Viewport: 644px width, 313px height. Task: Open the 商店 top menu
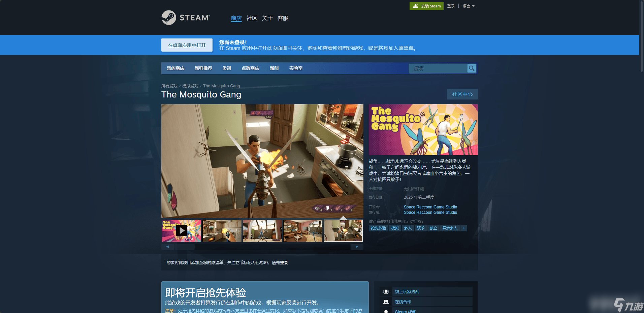point(236,18)
